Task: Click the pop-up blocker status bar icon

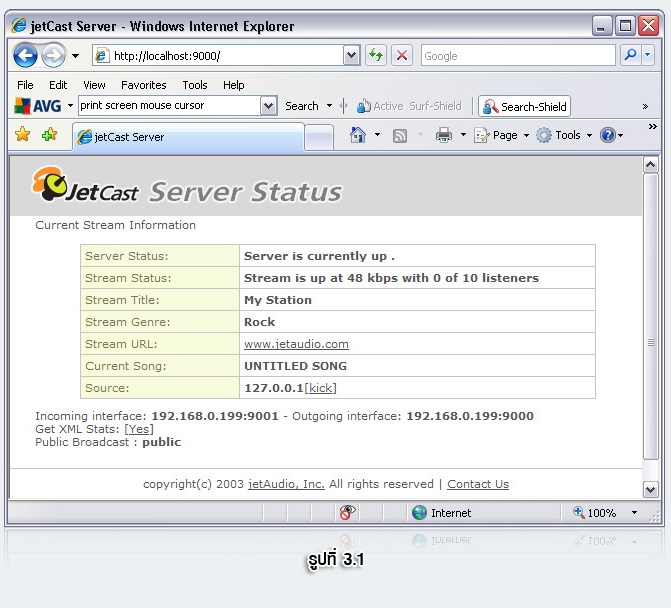Action: tap(347, 513)
